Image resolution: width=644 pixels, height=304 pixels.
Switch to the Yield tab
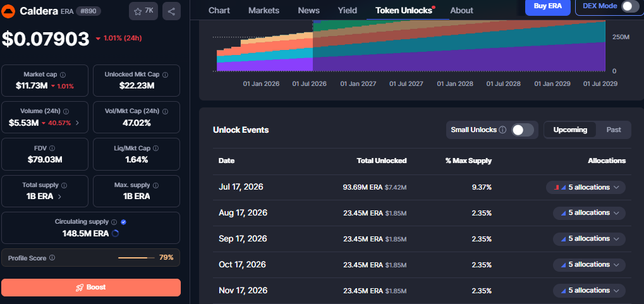[348, 10]
